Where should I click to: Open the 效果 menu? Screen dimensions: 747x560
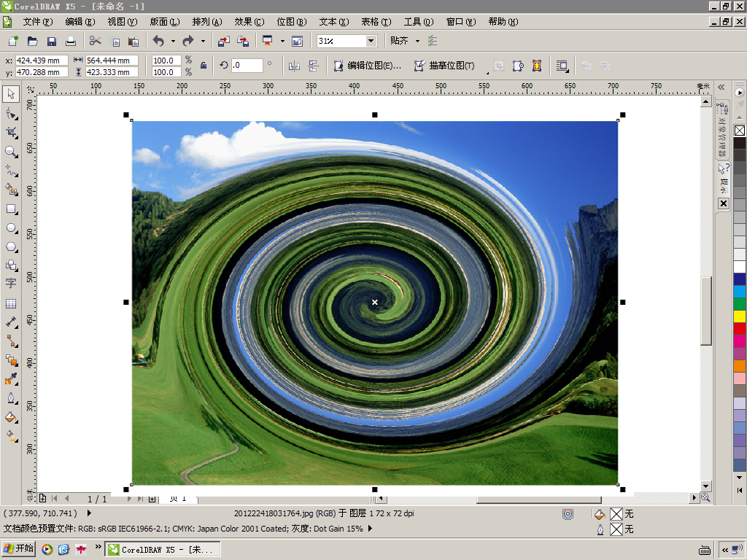(x=249, y=22)
